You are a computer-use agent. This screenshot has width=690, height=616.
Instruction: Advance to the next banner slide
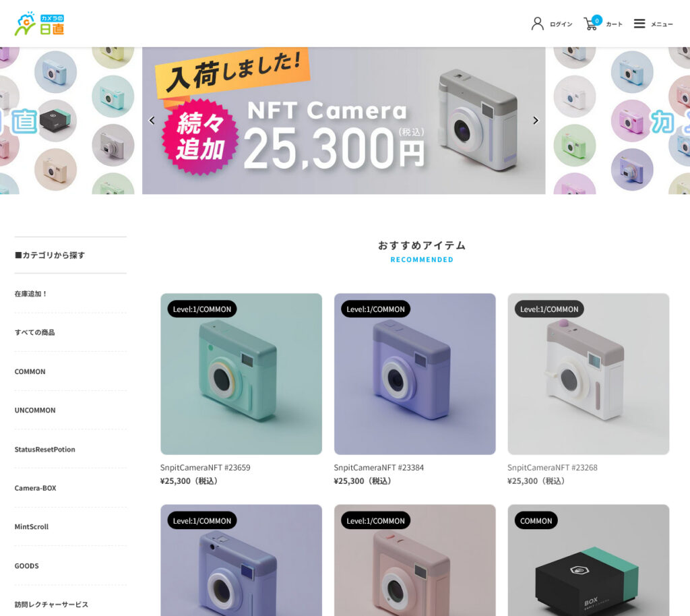coord(536,121)
